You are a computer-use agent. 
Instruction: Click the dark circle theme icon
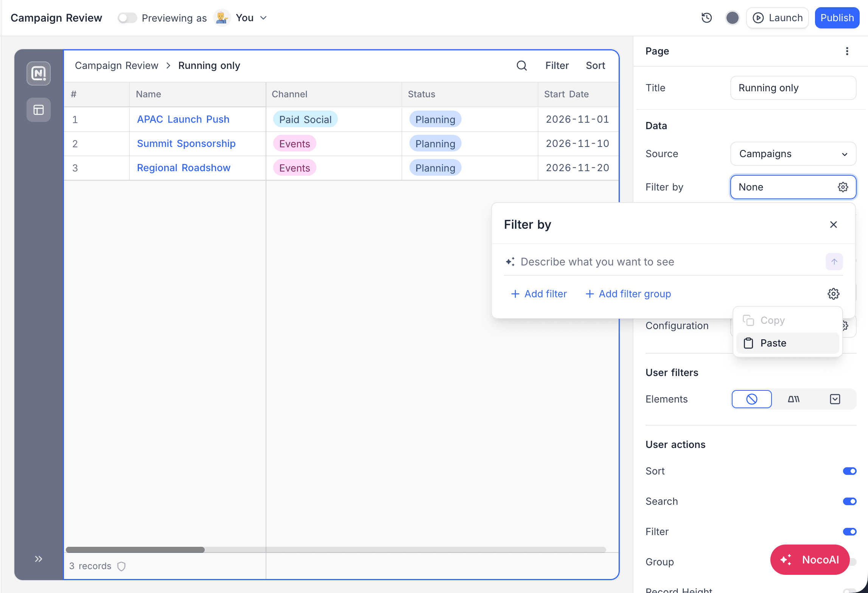[733, 18]
